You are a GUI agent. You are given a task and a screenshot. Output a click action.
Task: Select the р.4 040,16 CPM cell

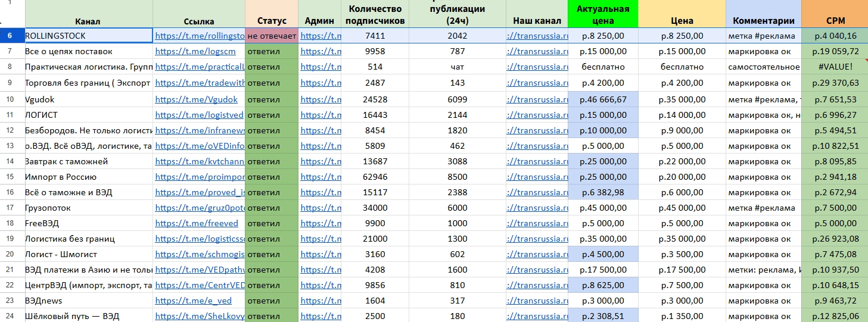835,36
